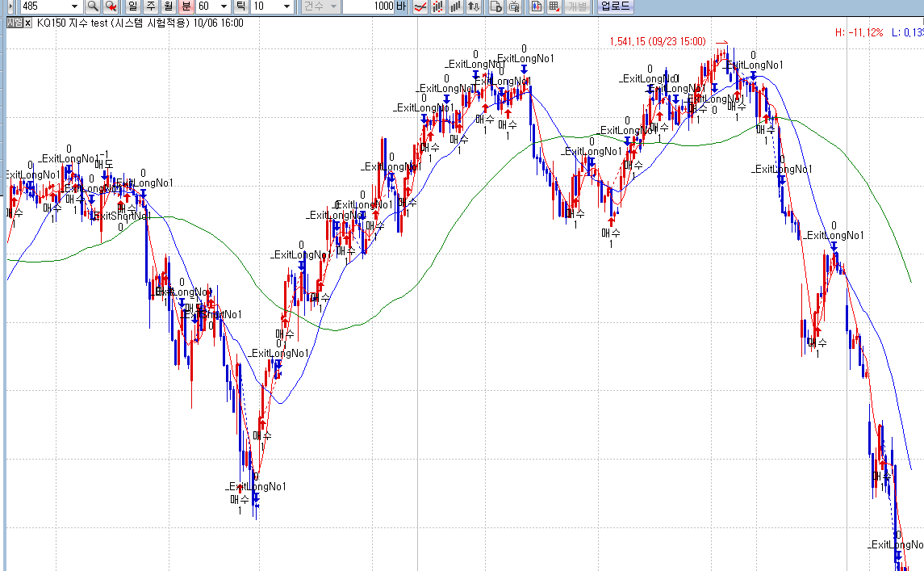The width and height of the screenshot is (924, 571).
Task: Open the minute interval 60 dropdown
Action: [224, 6]
